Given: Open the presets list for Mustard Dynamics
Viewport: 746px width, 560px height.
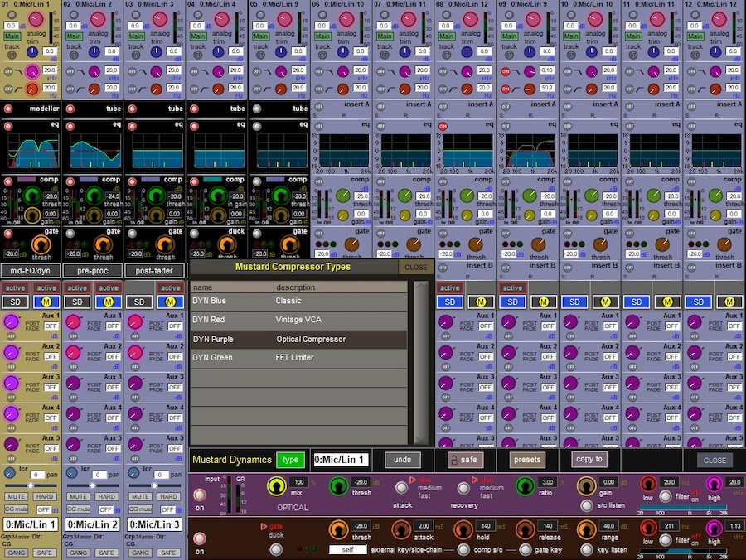Looking at the screenshot, I should 526,460.
